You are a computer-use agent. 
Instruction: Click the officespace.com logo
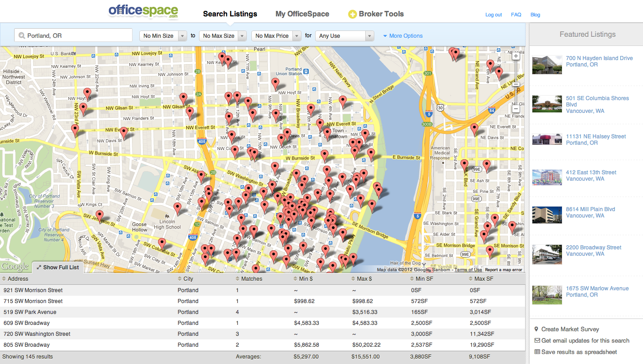pos(143,11)
